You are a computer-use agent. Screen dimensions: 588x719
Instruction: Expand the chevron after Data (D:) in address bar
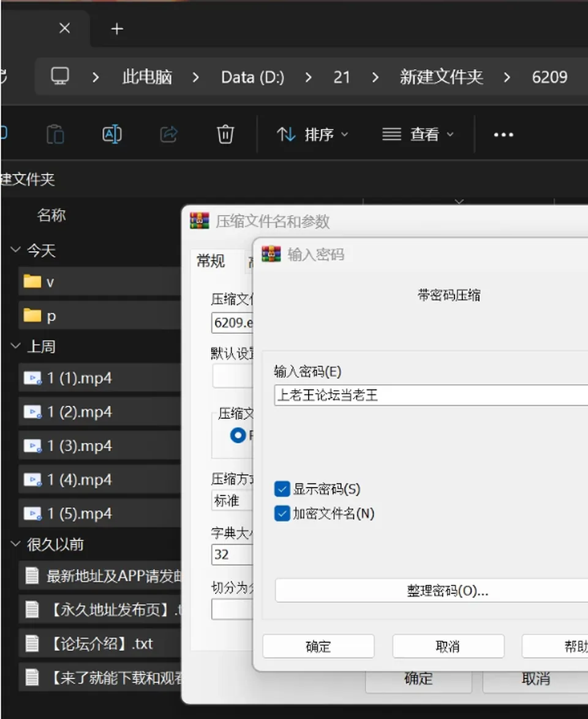tap(309, 77)
